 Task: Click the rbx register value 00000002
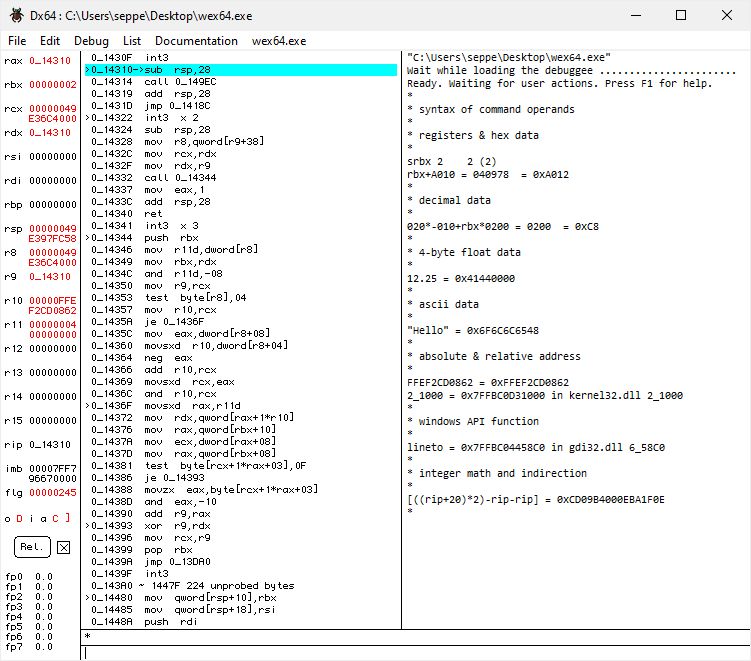coord(53,85)
